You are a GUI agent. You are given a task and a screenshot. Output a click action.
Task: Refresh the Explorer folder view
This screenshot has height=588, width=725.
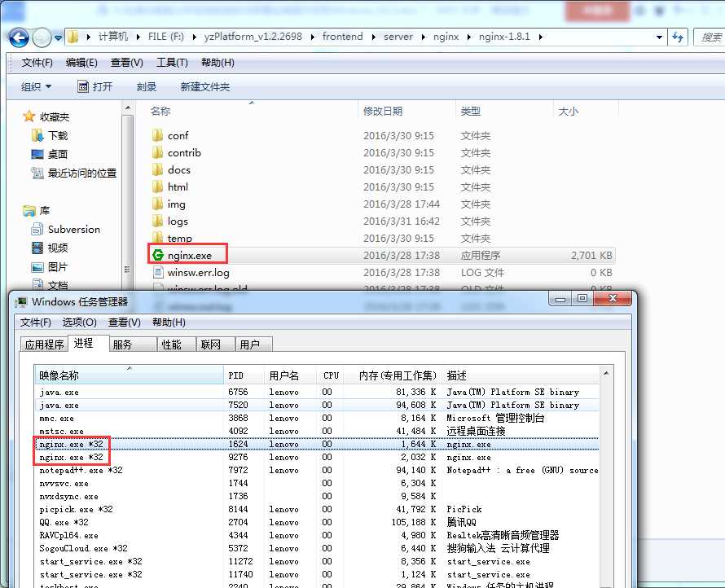coord(678,37)
